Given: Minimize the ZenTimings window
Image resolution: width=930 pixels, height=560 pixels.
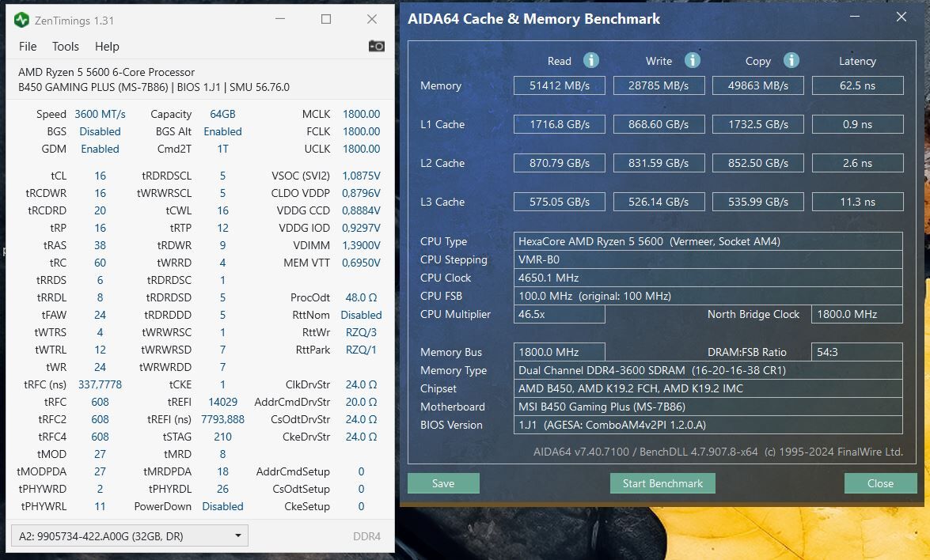Looking at the screenshot, I should [x=280, y=19].
